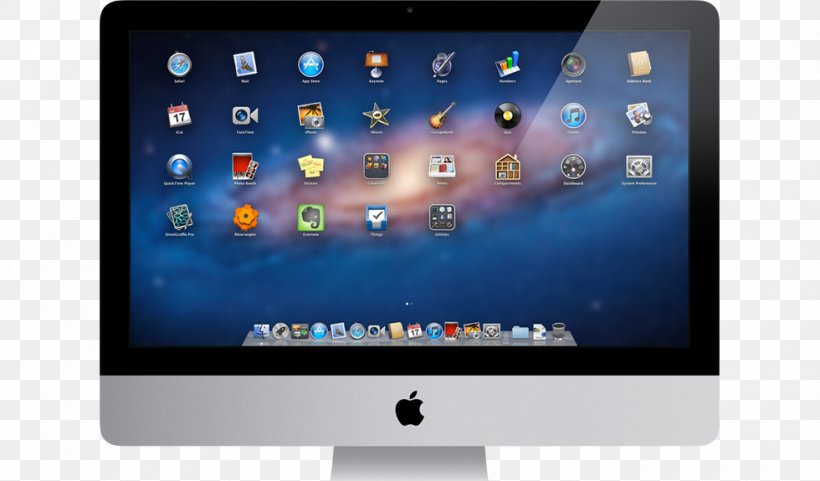Open the orange gear app icon
Screen dimensions: 820x481
(245, 217)
